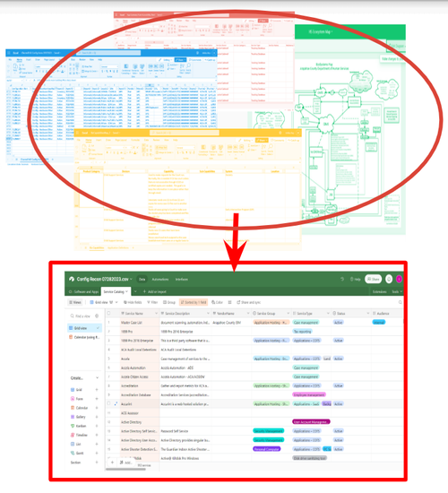Click the Internal audience tag

(379, 323)
